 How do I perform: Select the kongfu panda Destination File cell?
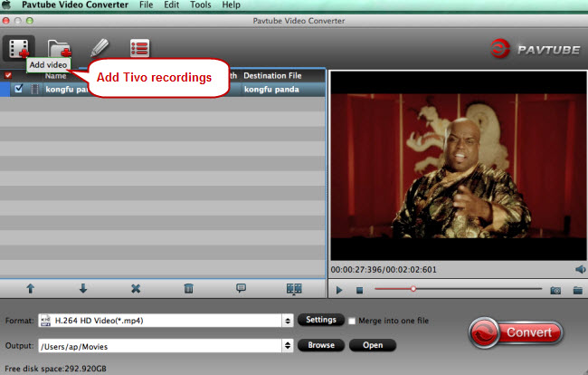(271, 90)
